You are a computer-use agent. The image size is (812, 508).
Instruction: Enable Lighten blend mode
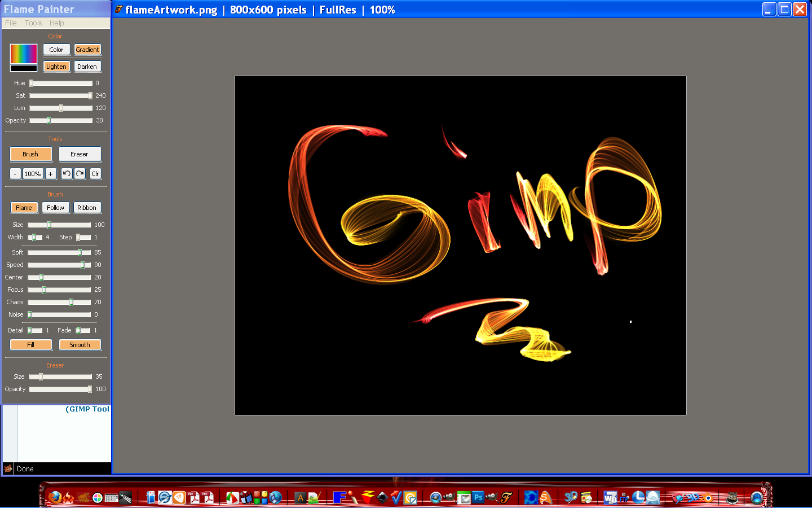(x=56, y=67)
